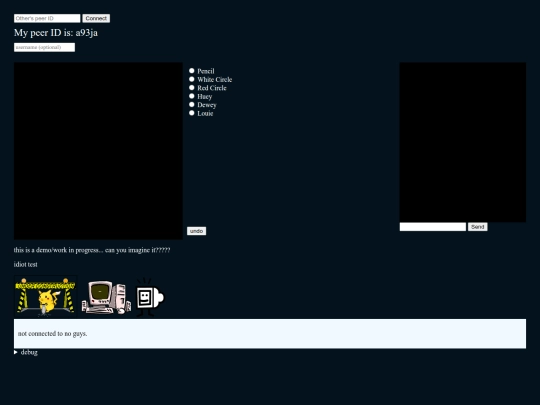Click the Send button
This screenshot has width=540, height=405.
[x=477, y=227]
